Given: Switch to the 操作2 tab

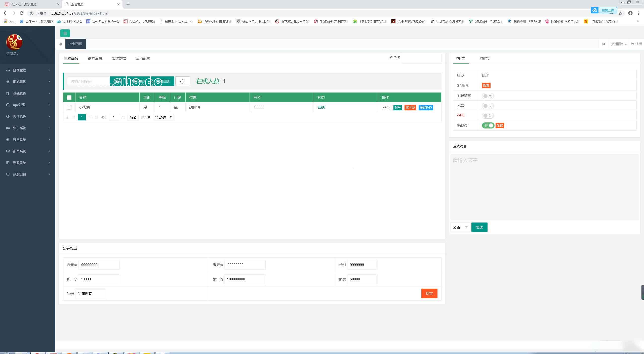Looking at the screenshot, I should pyautogui.click(x=485, y=58).
